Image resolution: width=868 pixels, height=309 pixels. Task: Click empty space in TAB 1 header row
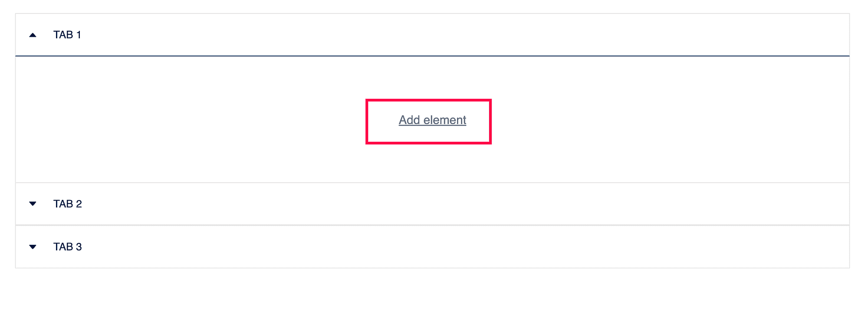[434, 35]
